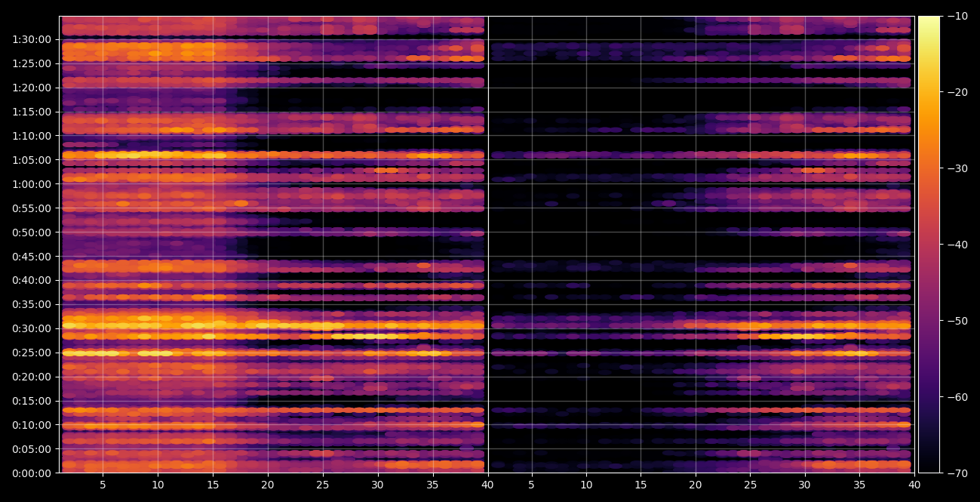Screen dimensions: 980x502
Task: Click the 0:35:00 time axis label
Action: [x=32, y=304]
